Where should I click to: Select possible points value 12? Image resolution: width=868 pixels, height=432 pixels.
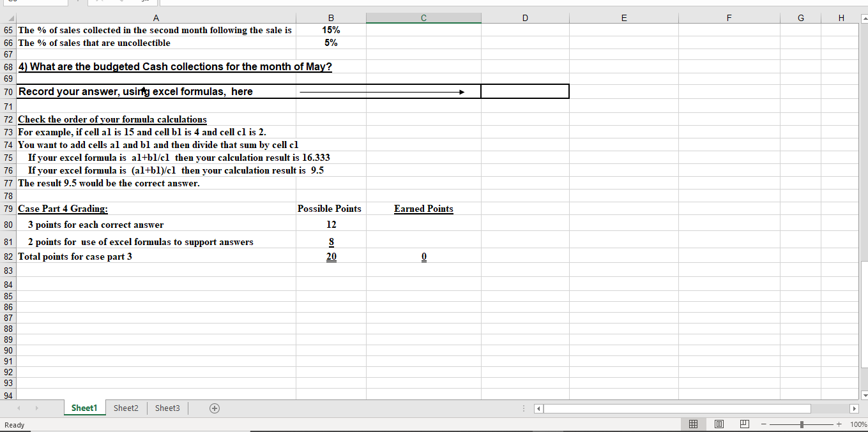coord(330,225)
